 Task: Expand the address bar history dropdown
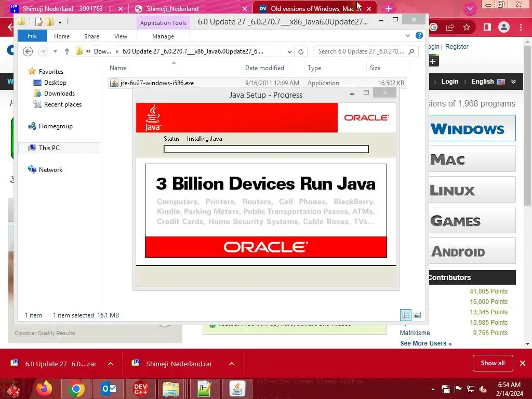(289, 51)
